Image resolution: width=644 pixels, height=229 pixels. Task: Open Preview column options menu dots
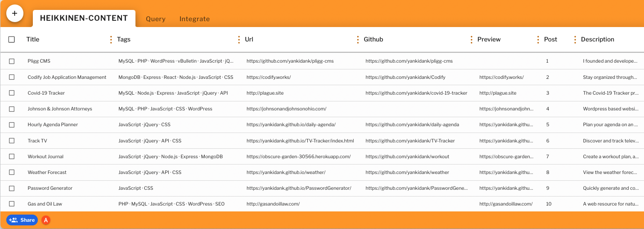tap(538, 40)
